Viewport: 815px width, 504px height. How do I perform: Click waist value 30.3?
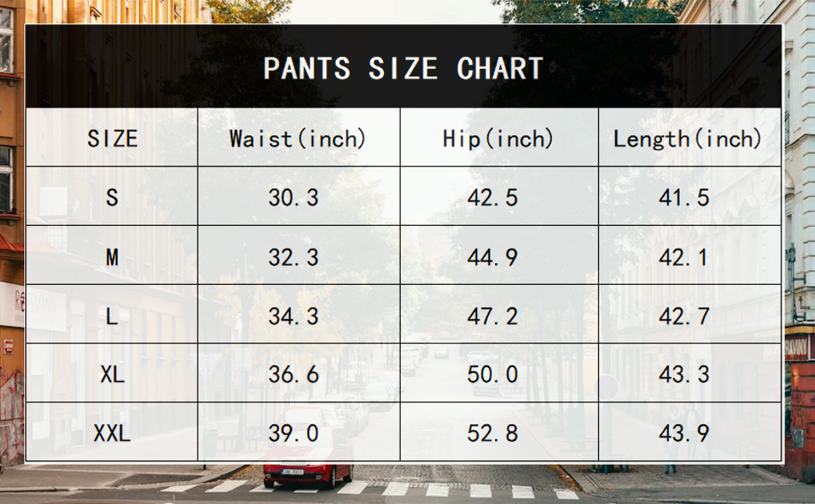[293, 197]
